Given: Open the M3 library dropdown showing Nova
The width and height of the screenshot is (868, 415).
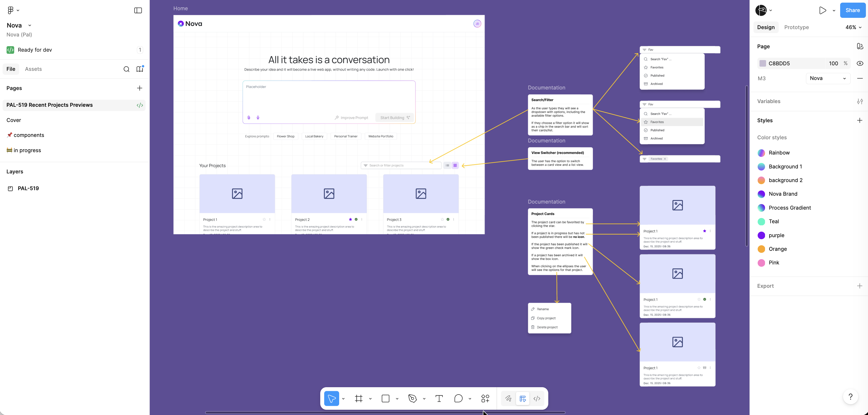Looking at the screenshot, I should [828, 78].
